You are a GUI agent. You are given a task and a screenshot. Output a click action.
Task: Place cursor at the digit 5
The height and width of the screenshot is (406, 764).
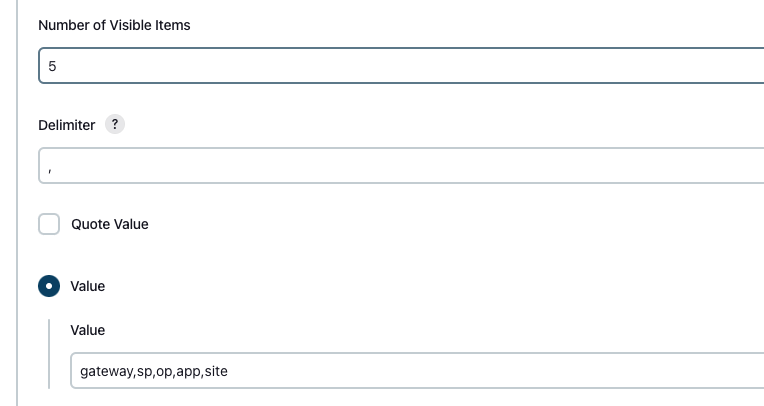point(52,66)
